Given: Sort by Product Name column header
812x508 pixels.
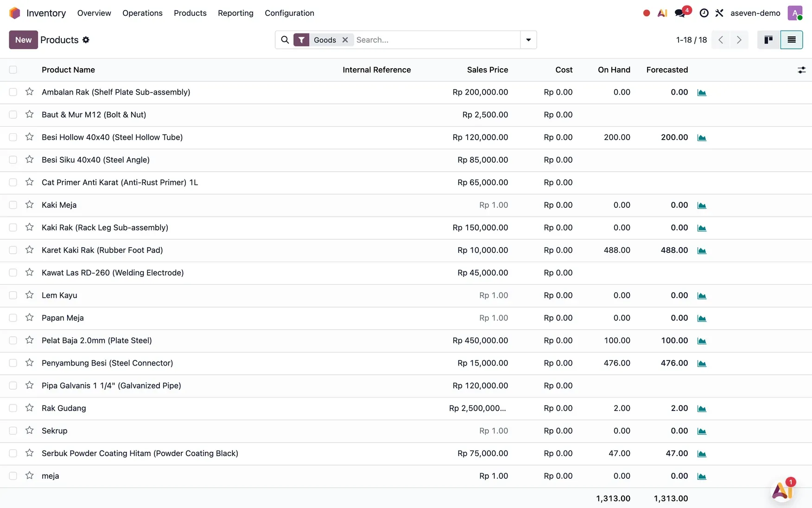Looking at the screenshot, I should (68, 70).
